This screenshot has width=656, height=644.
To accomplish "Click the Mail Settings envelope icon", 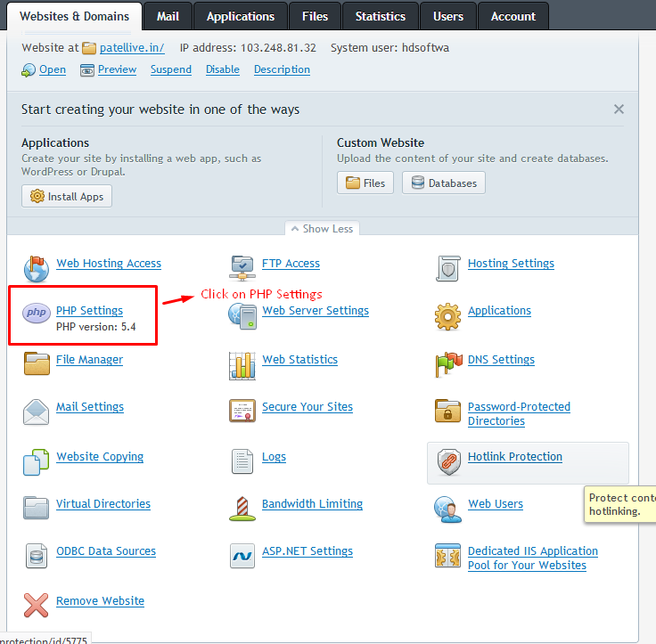I will 37,411.
